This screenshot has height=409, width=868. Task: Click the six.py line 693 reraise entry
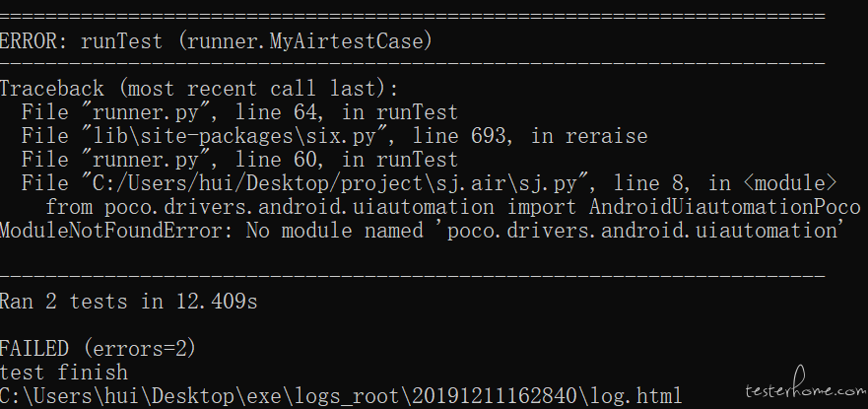[x=334, y=136]
